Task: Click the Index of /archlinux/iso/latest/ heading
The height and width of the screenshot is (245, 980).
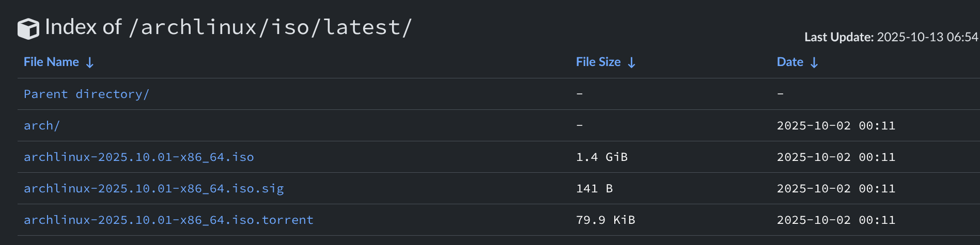Action: [228, 27]
